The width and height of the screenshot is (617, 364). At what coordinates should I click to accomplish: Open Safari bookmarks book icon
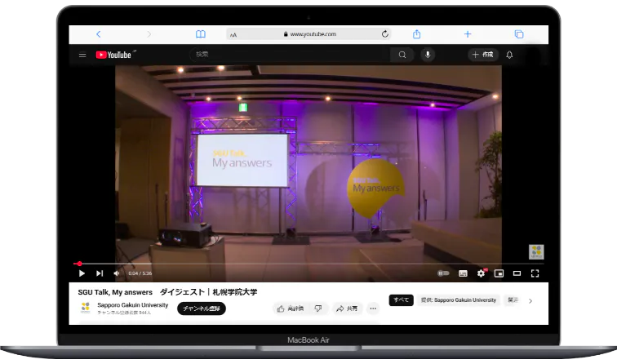point(201,34)
